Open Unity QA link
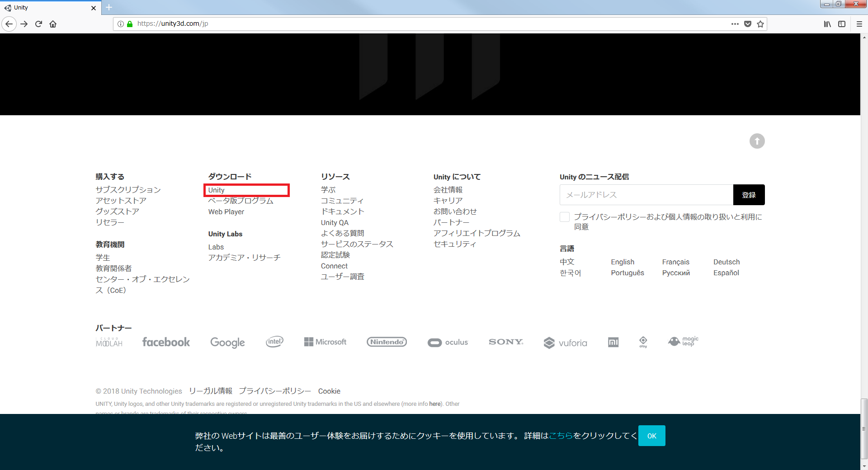868x470 pixels. [335, 222]
